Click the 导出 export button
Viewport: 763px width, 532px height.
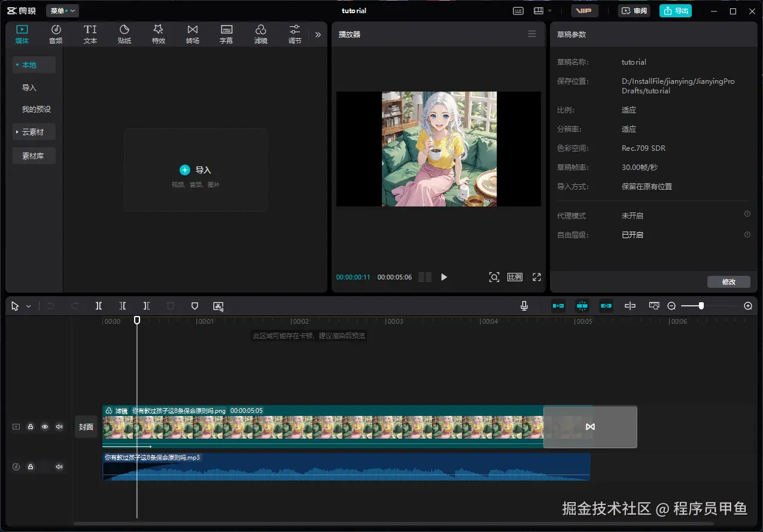click(676, 11)
